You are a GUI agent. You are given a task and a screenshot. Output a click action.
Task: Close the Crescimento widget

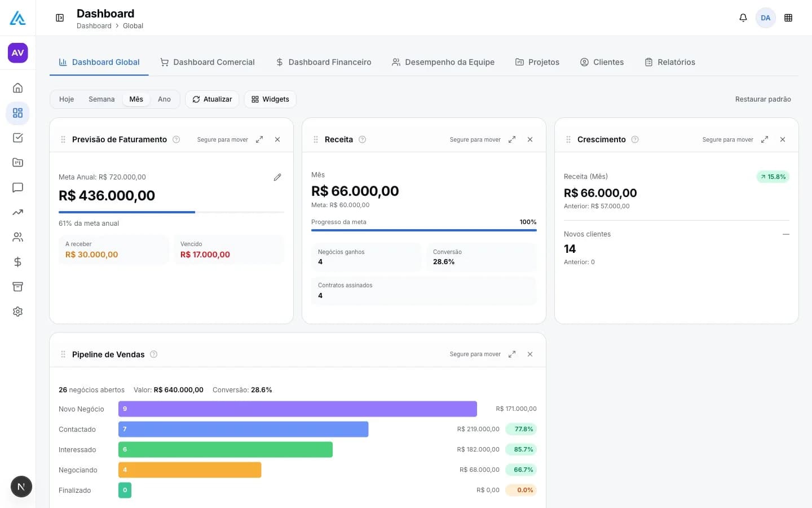(x=783, y=139)
